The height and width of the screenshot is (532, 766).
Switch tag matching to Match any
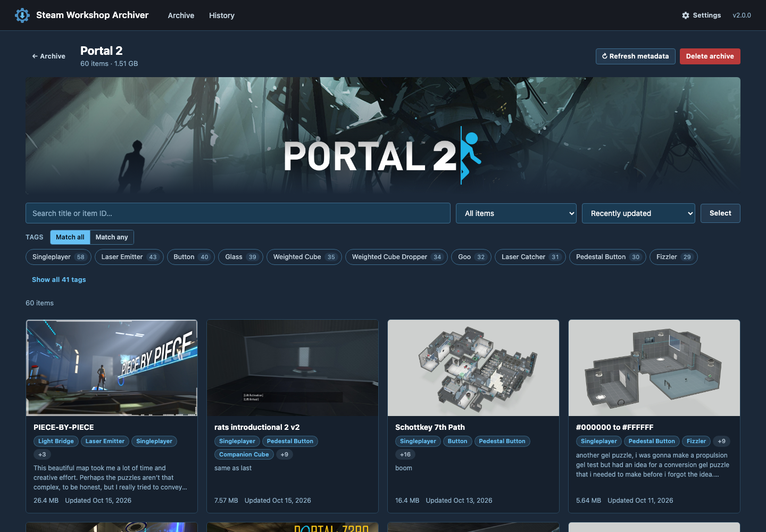[112, 237]
